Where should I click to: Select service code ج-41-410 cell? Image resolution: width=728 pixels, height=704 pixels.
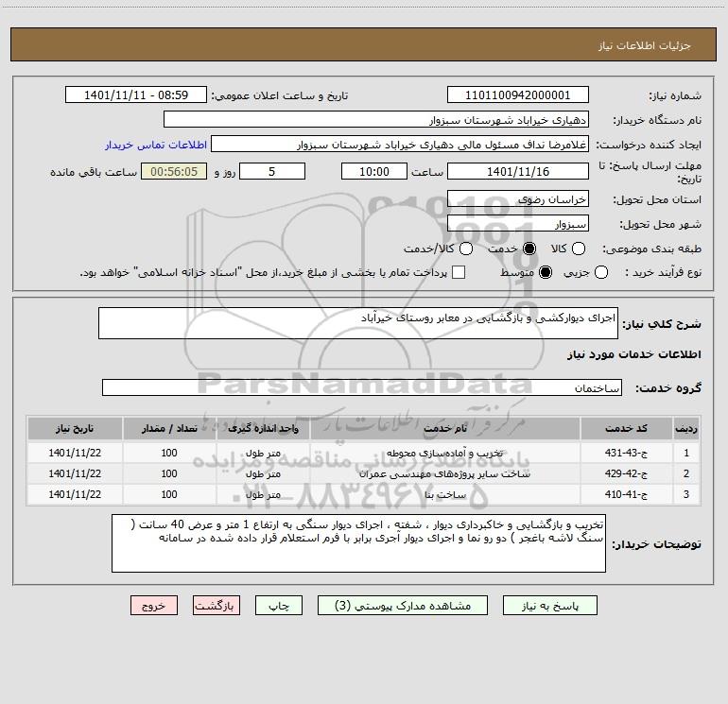click(626, 495)
